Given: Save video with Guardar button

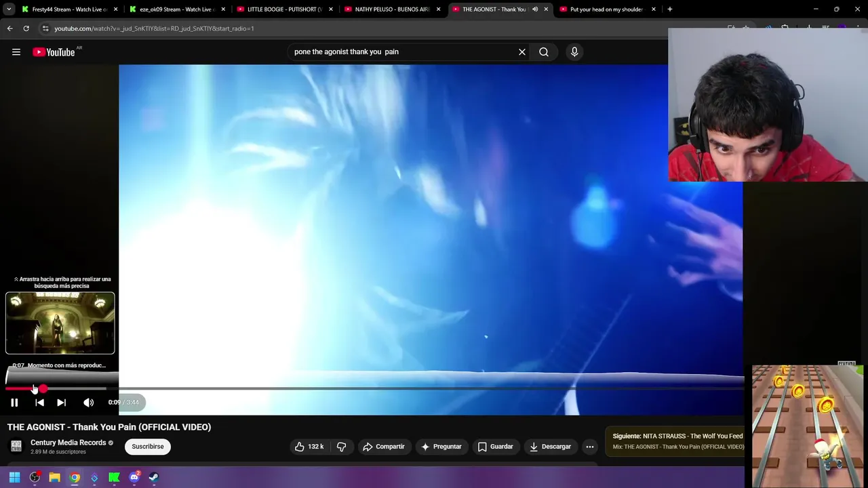Looking at the screenshot, I should [x=495, y=447].
